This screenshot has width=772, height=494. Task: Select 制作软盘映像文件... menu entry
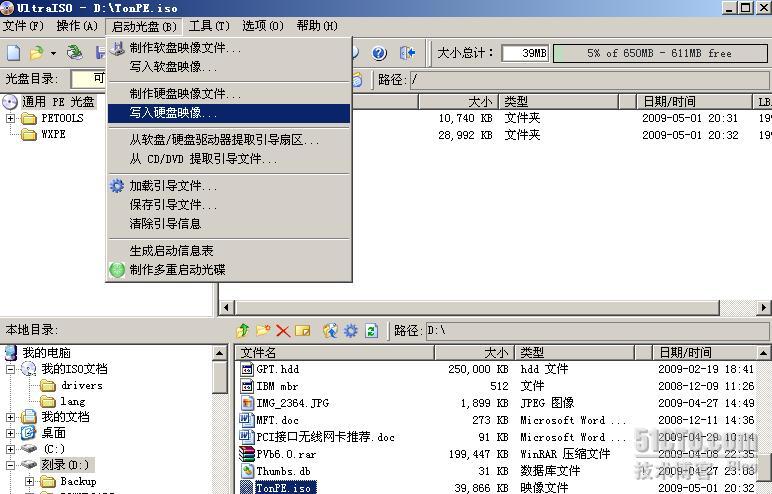[x=229, y=48]
